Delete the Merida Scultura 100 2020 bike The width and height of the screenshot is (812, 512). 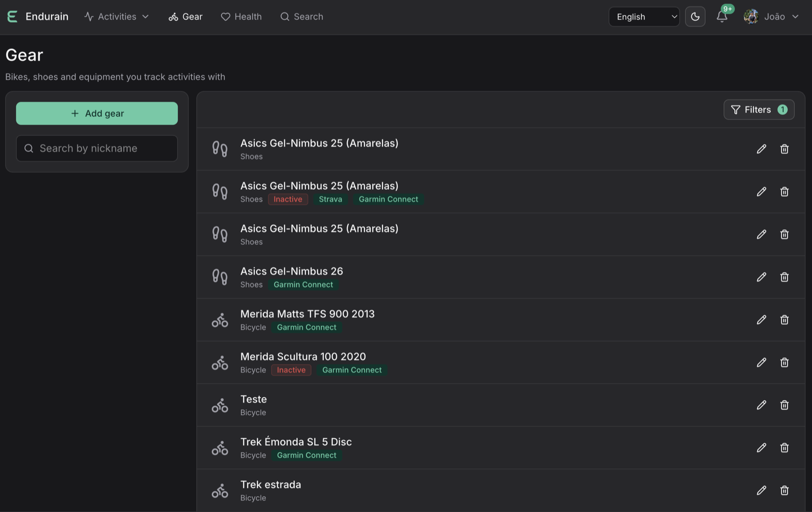pyautogui.click(x=784, y=362)
